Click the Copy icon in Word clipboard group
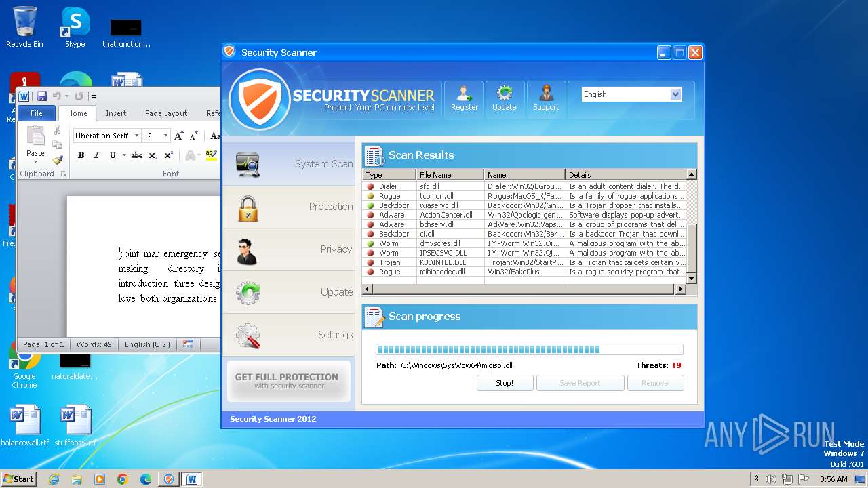This screenshot has width=868, height=488. click(58, 145)
